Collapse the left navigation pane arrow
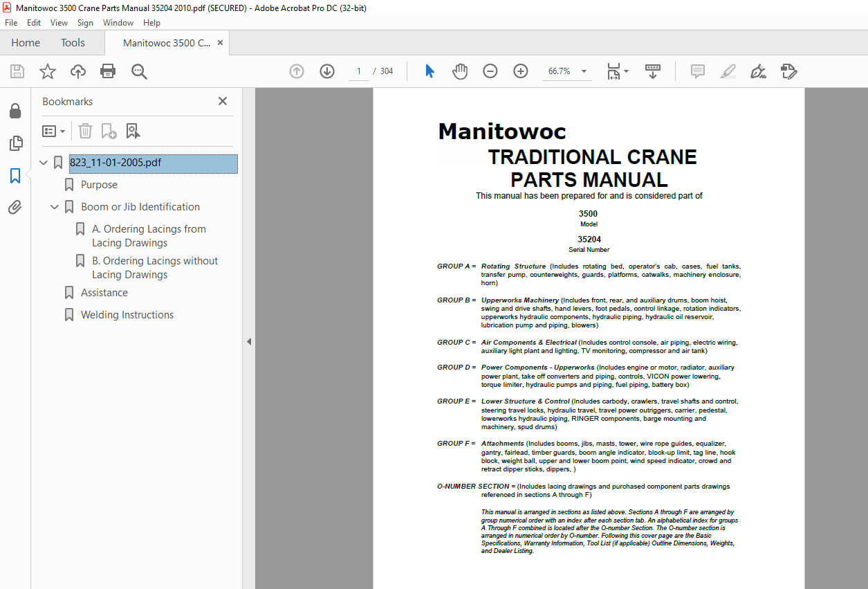The height and width of the screenshot is (589, 868). (249, 341)
